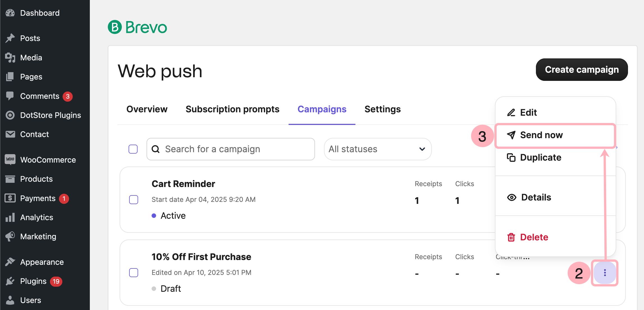Open the 10% Off First Purchase title
Image resolution: width=644 pixels, height=310 pixels.
coord(201,257)
